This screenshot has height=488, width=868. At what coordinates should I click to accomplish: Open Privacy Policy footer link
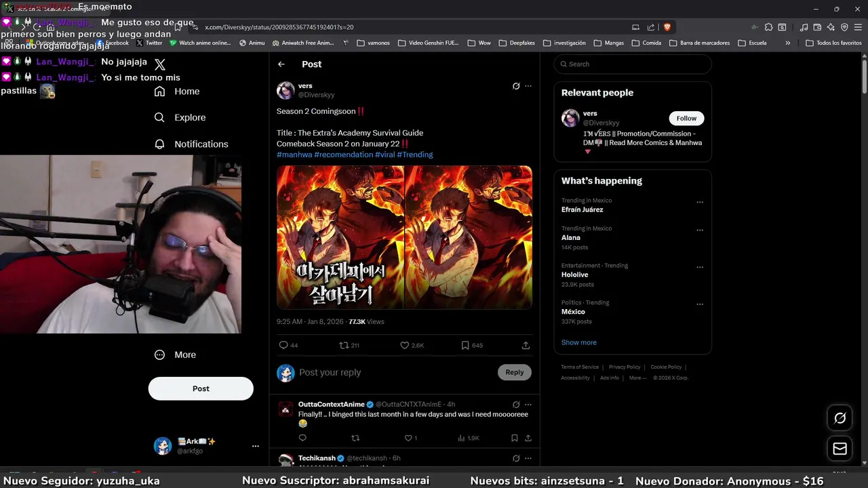(625, 367)
